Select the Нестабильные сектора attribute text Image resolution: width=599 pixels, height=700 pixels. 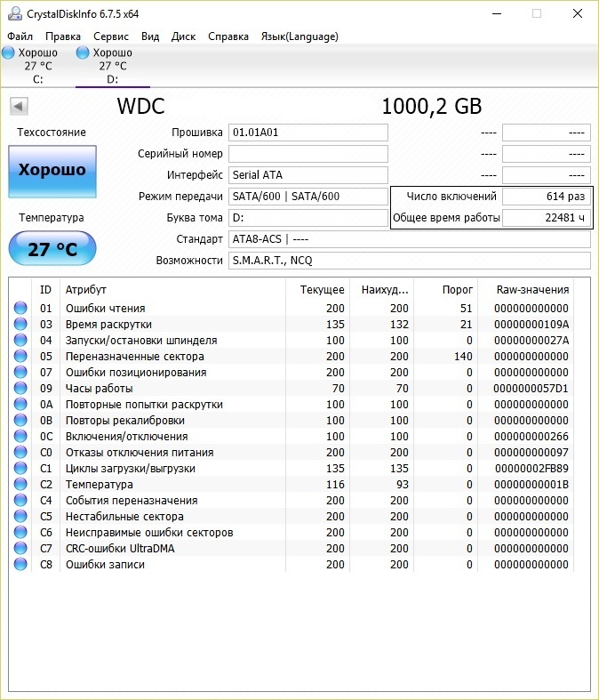tap(124, 517)
